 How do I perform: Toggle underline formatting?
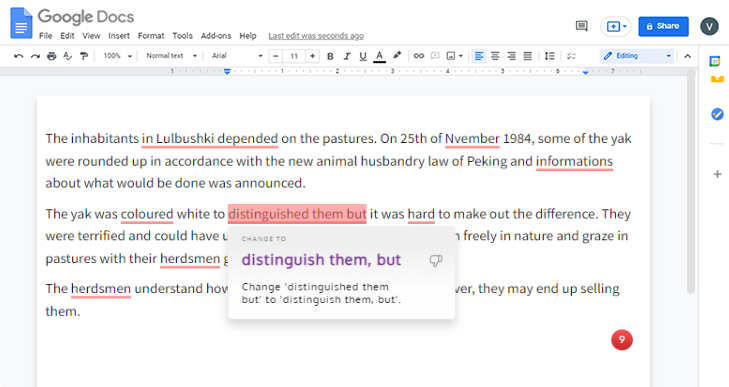(x=363, y=56)
